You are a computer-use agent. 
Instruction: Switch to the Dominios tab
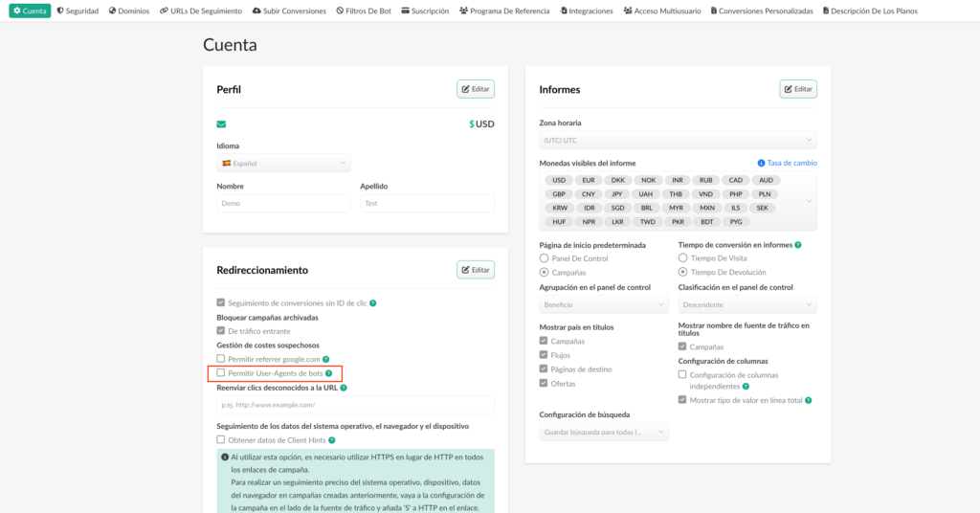(129, 11)
